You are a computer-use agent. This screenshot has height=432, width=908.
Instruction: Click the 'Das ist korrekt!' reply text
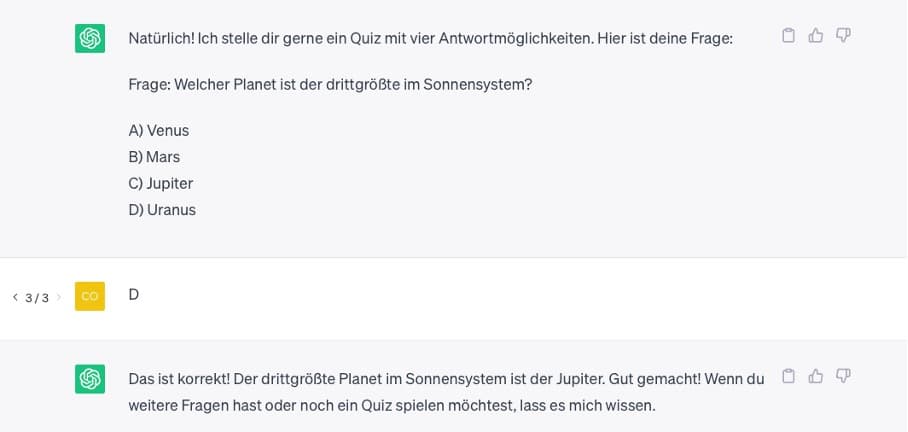point(446,392)
